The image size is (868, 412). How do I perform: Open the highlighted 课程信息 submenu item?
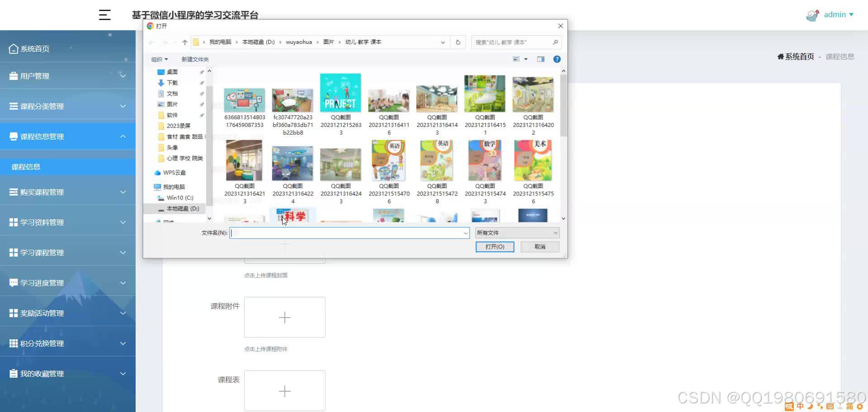26,166
